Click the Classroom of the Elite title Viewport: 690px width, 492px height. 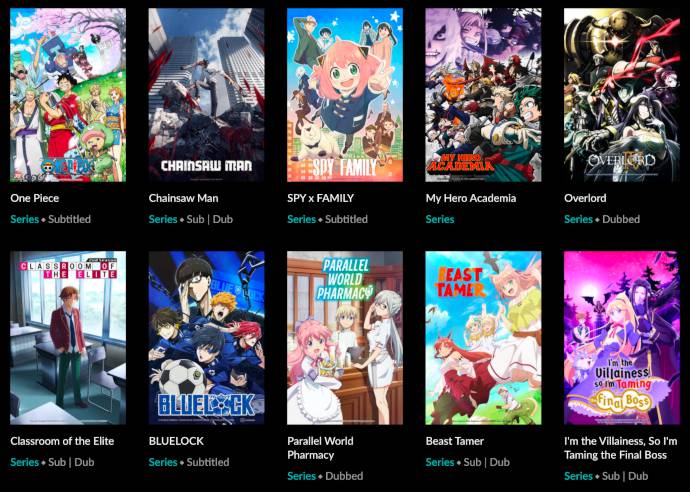coord(62,441)
